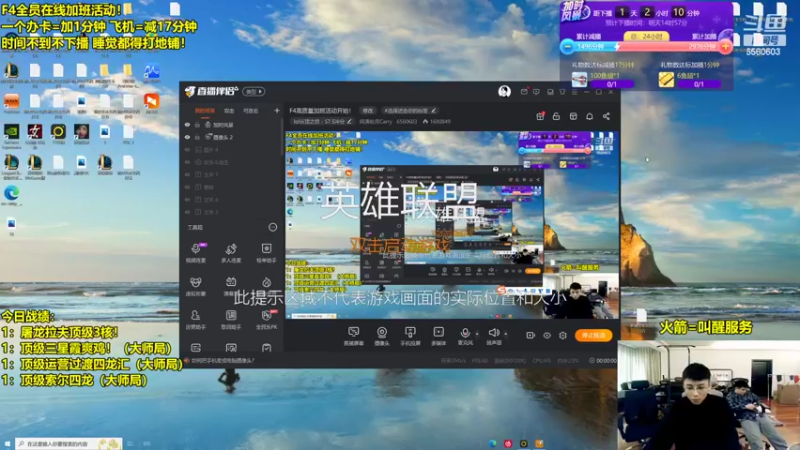Select the first scene tab (highlighted orange)
This screenshot has width=800, height=450.
(x=205, y=111)
